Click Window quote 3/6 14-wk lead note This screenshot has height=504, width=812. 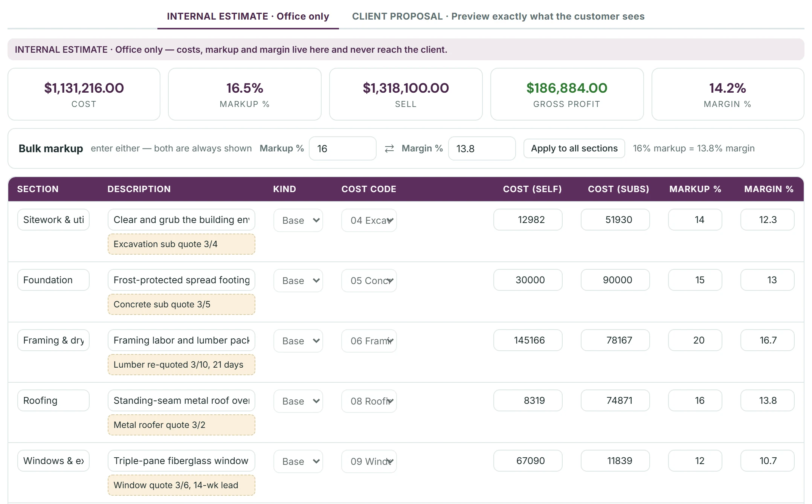click(182, 485)
